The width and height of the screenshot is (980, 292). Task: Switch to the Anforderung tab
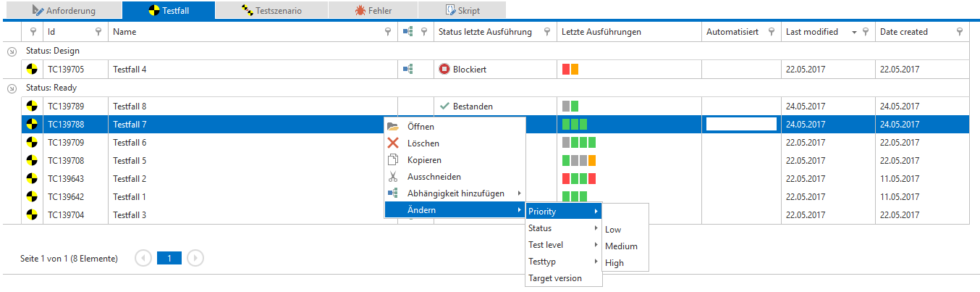(64, 11)
